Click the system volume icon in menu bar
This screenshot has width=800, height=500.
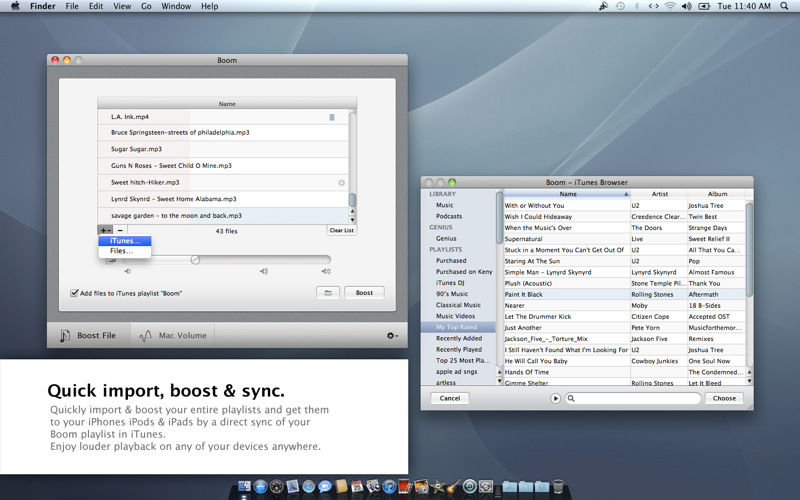coord(687,6)
